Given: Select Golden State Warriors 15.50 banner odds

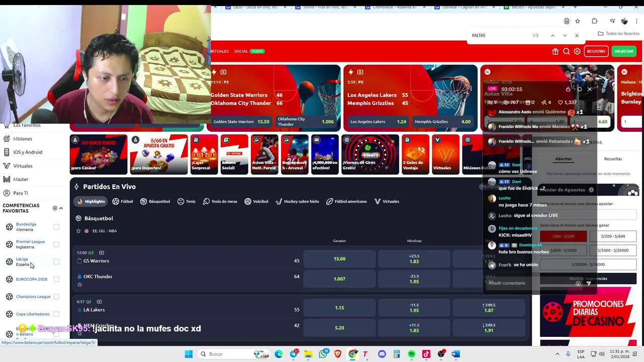Looking at the screenshot, I should coord(242,122).
